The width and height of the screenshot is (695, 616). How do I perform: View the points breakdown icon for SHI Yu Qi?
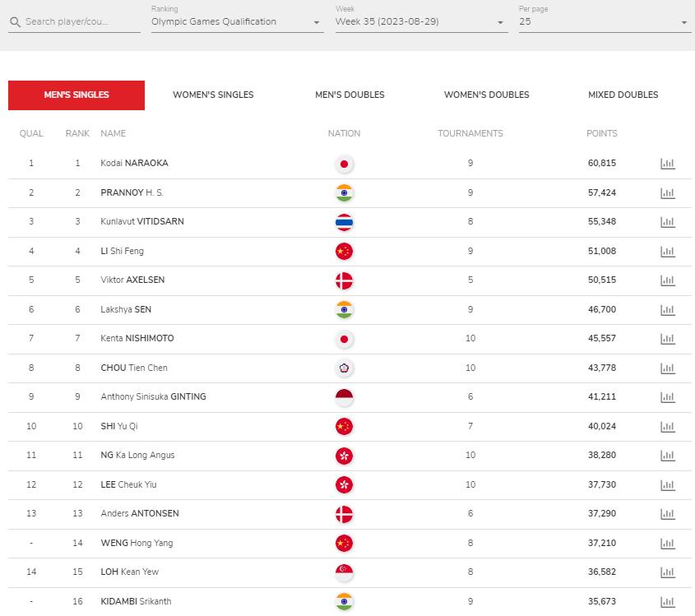click(x=668, y=427)
